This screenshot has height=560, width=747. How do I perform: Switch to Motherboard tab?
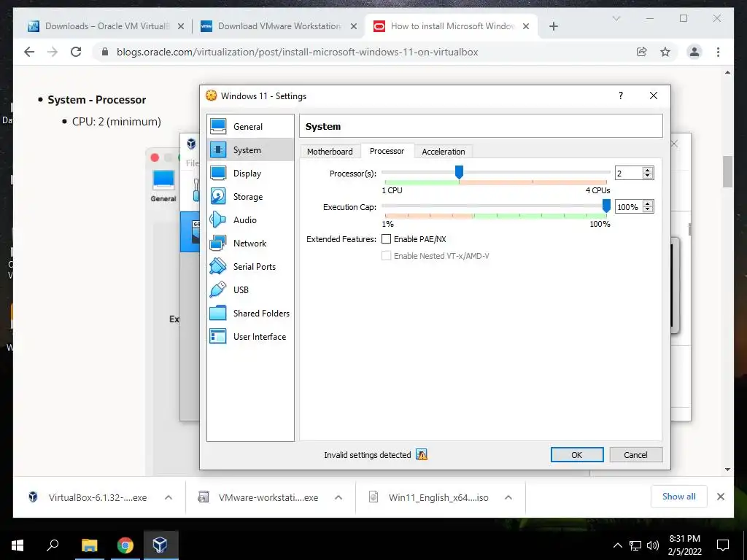tap(330, 152)
